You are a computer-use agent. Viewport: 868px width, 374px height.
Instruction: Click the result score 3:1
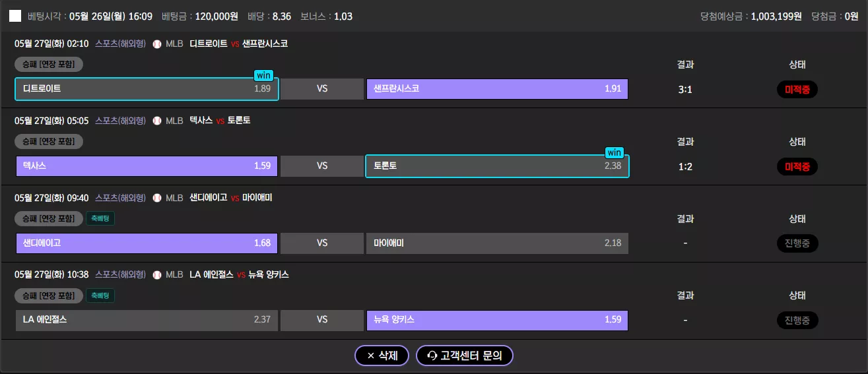point(685,90)
